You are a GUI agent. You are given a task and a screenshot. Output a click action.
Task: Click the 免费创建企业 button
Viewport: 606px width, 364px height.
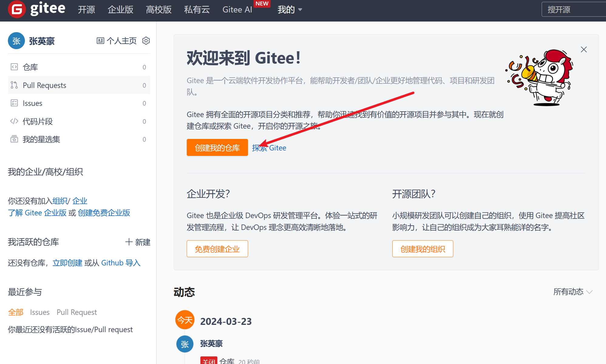coord(217,249)
